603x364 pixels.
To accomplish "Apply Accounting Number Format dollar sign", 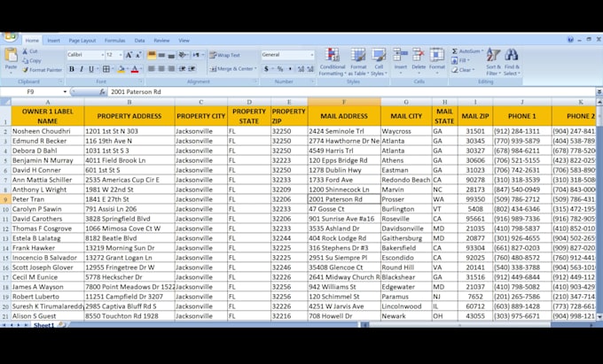I will click(266, 69).
